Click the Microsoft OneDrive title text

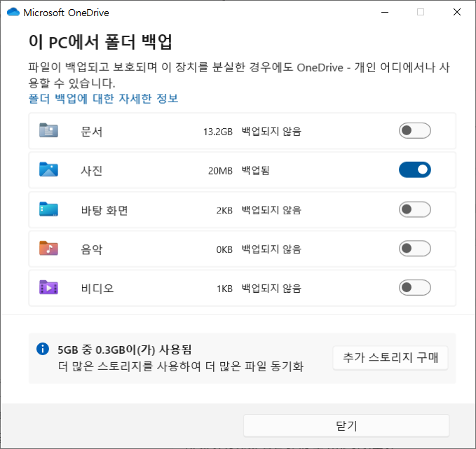pos(66,13)
